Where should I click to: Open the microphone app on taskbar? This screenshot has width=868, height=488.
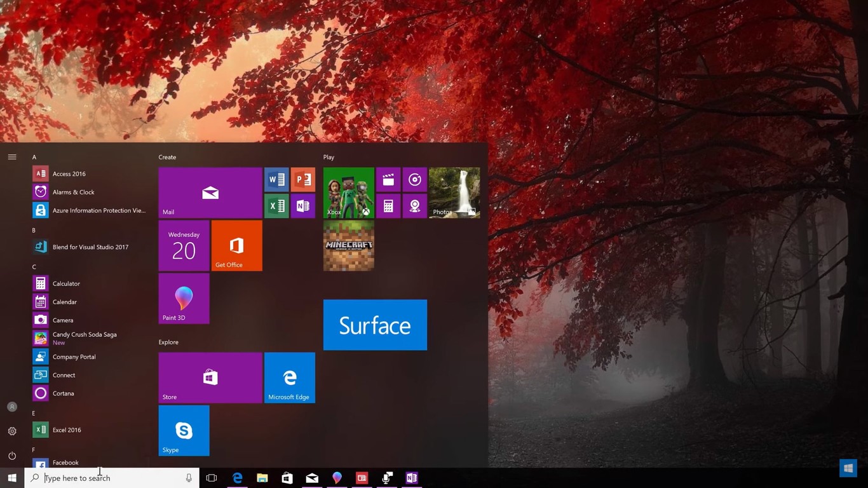[387, 478]
